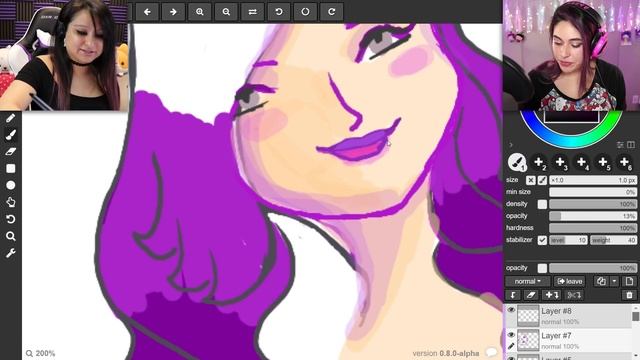Uncheck the stabilizer checkbox

click(x=542, y=240)
